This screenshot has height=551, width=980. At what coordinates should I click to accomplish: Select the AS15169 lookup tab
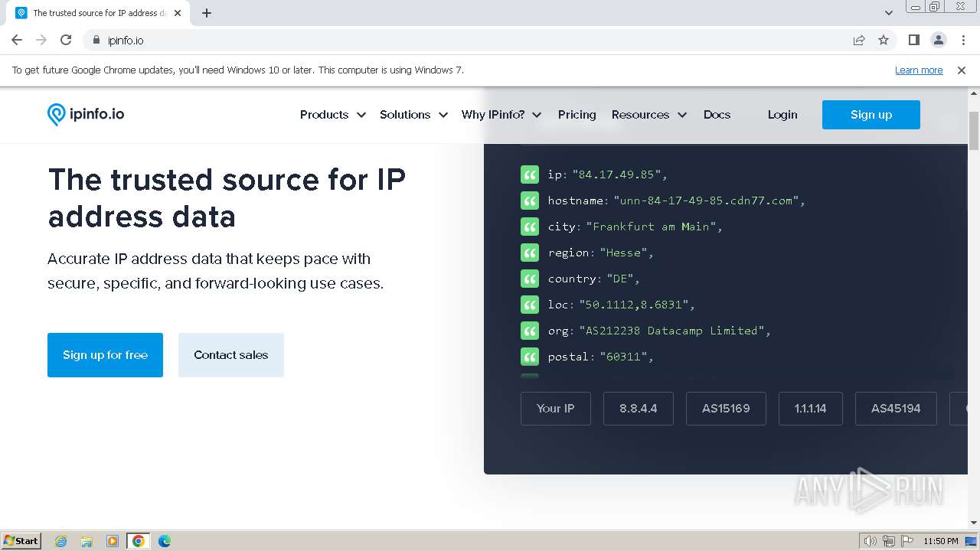click(x=726, y=409)
